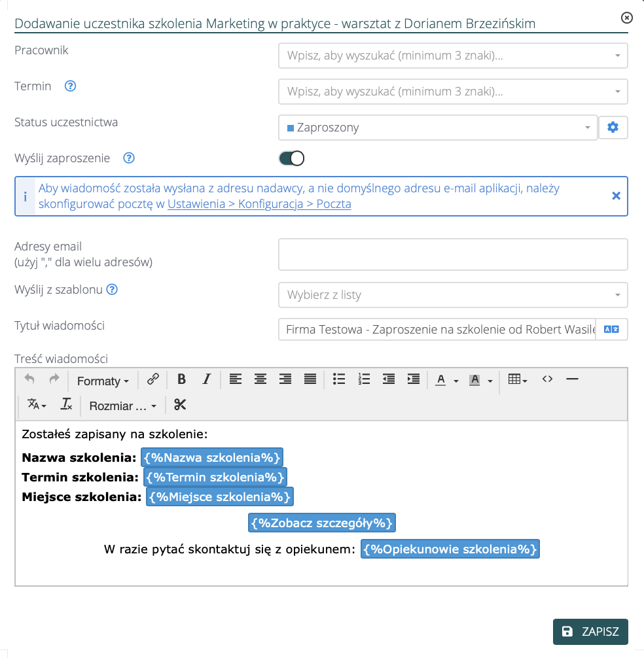The height and width of the screenshot is (658, 644).
Task: Open the Rozmiar font size menu
Action: coord(123,406)
